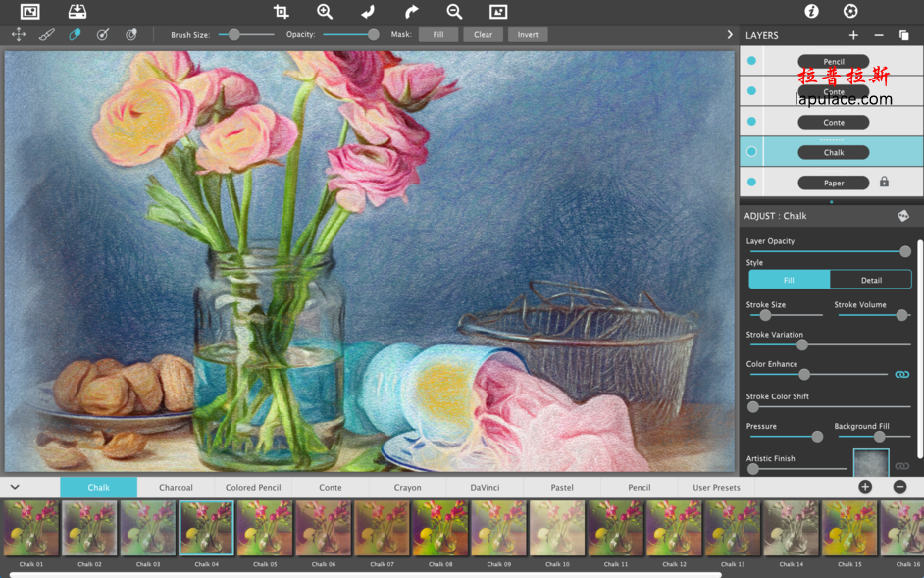Image resolution: width=924 pixels, height=578 pixels.
Task: Redo the last action
Action: pyautogui.click(x=410, y=12)
